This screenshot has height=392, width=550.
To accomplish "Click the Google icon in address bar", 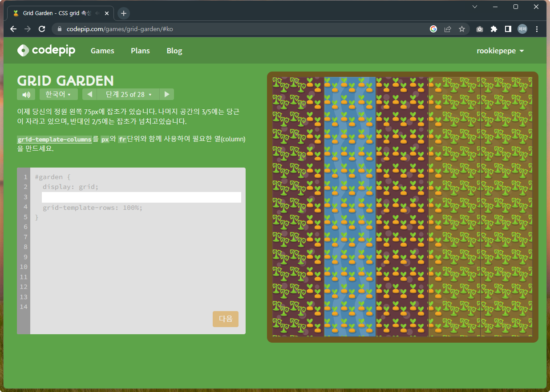I will pos(433,29).
